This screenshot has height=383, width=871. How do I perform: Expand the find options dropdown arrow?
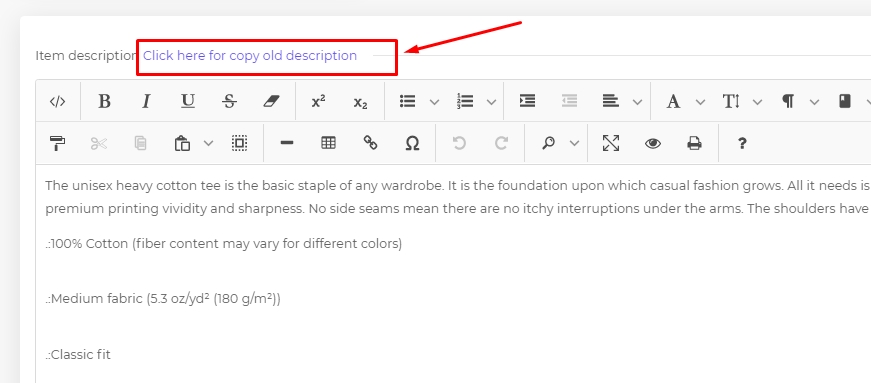click(x=575, y=143)
